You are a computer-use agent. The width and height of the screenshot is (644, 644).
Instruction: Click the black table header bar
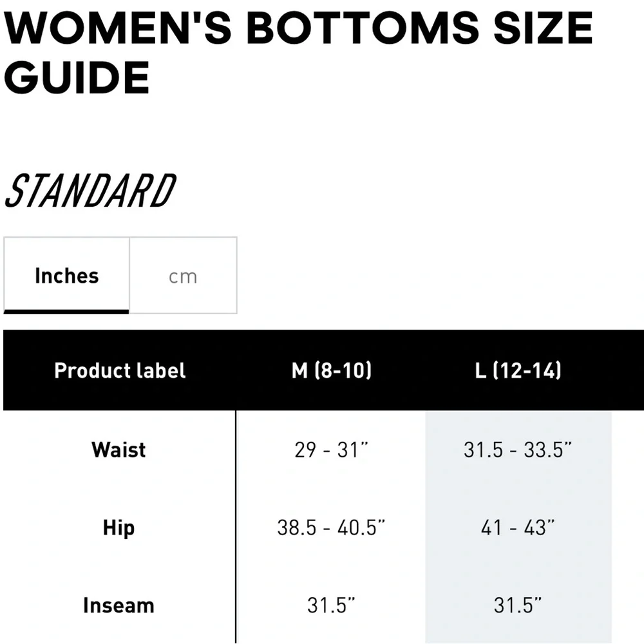point(324,370)
